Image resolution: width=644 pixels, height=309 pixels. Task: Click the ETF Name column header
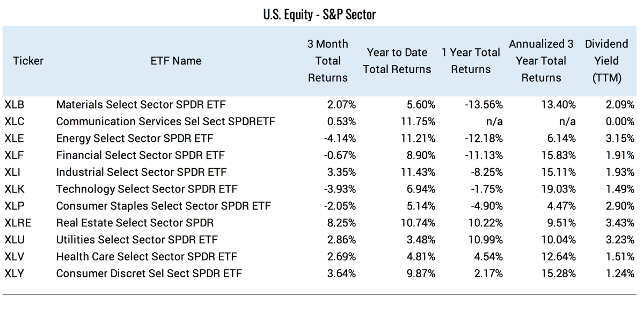pos(176,61)
